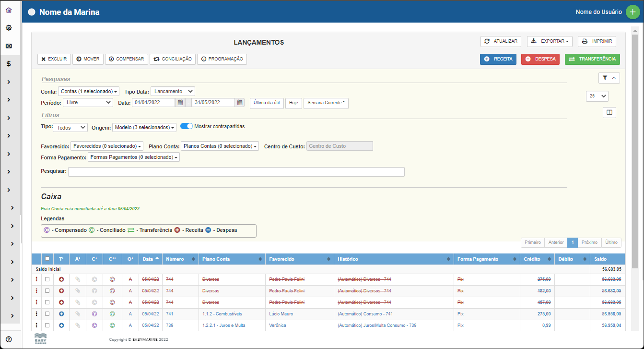Click the filter funnel collapse button

pos(609,78)
